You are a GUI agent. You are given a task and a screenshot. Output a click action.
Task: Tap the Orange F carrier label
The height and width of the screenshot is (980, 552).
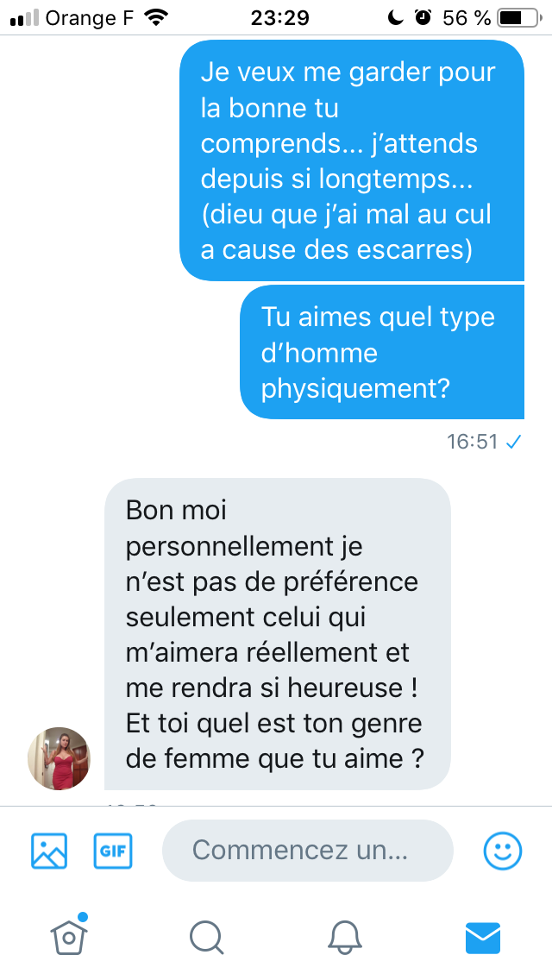90,18
